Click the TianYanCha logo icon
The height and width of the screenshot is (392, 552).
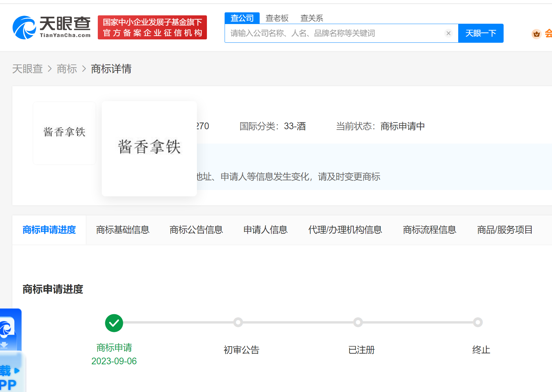(24, 27)
